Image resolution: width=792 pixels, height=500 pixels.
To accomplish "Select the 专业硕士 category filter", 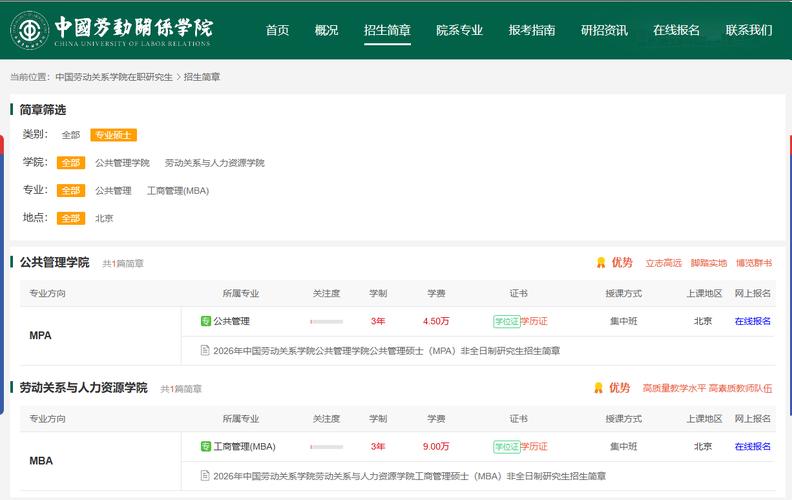I will (x=114, y=135).
